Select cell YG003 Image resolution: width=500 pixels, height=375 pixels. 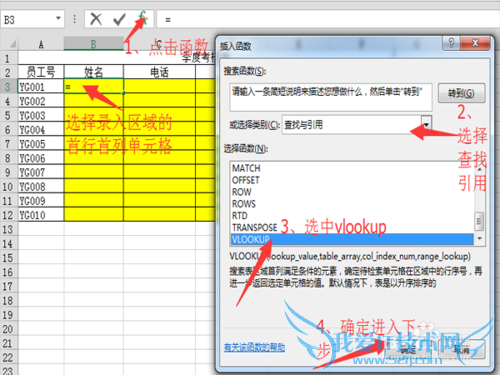(41, 115)
